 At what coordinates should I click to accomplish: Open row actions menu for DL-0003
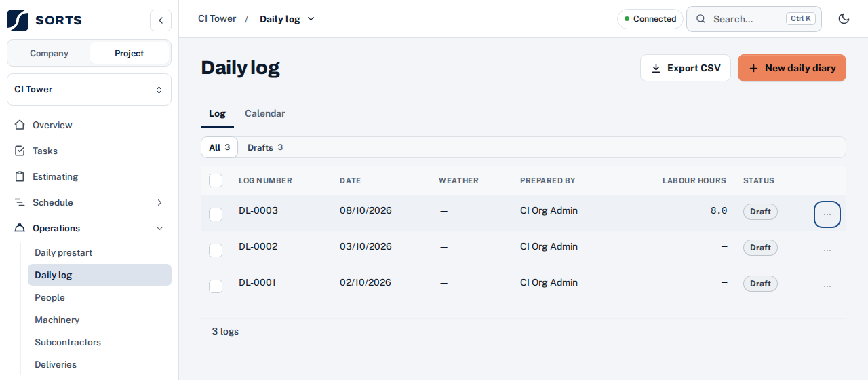coord(827,214)
